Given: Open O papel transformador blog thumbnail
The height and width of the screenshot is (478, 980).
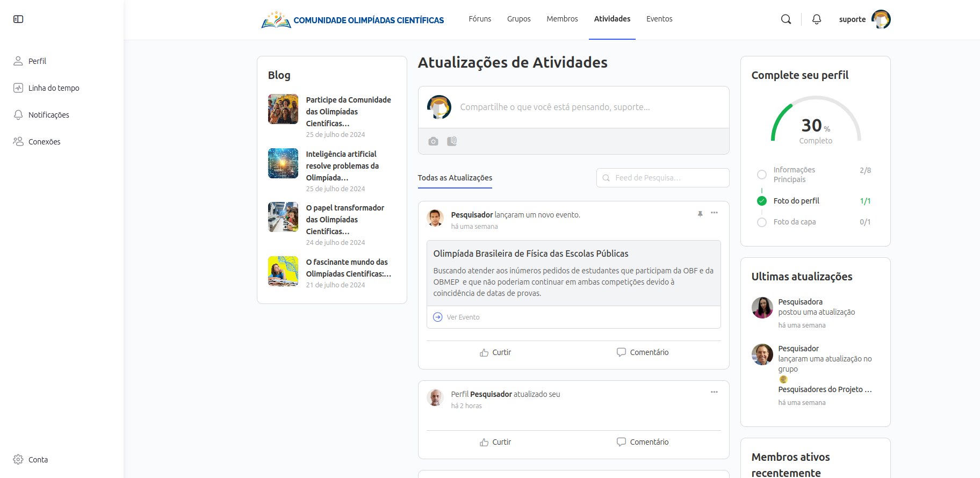Looking at the screenshot, I should point(283,217).
